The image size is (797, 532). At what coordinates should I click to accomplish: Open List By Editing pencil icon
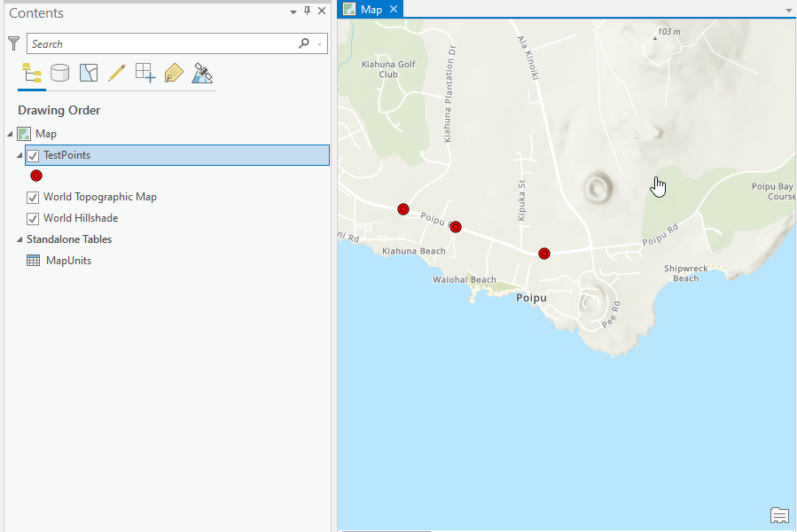point(116,74)
